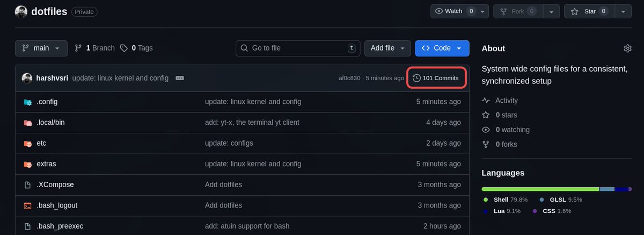Open extras row commit message link

253,163
